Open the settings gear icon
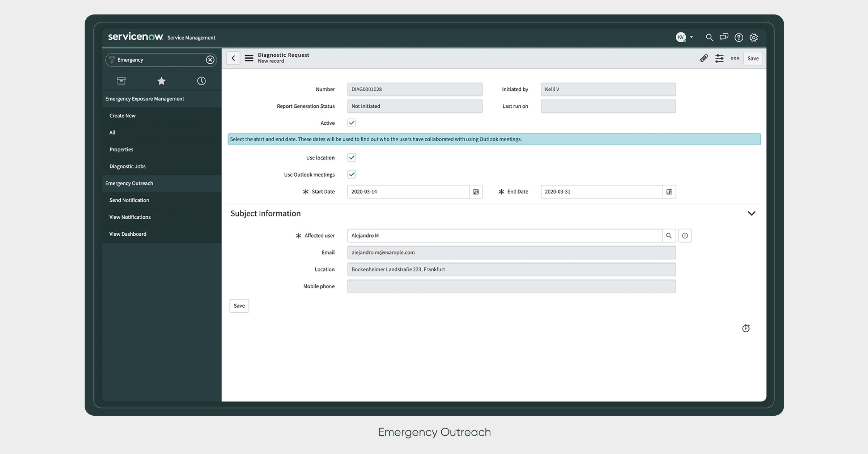 753,37
